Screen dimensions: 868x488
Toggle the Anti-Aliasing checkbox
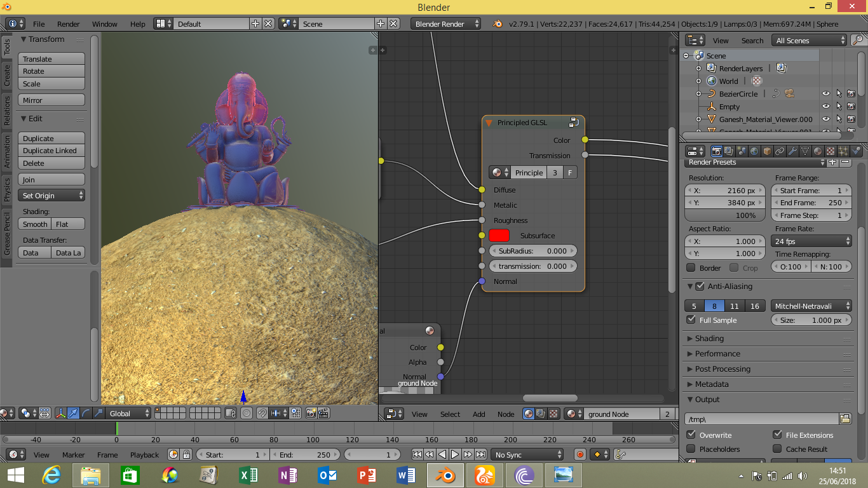point(700,287)
